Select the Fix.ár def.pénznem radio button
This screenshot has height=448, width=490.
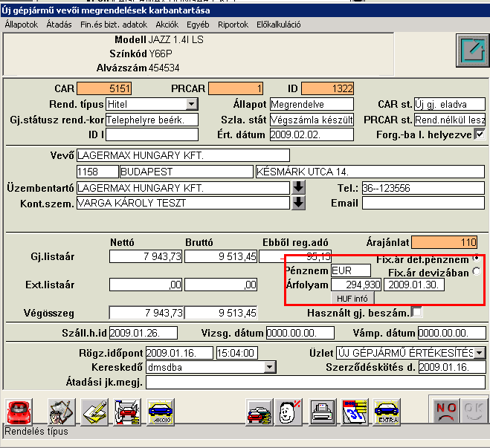477,258
